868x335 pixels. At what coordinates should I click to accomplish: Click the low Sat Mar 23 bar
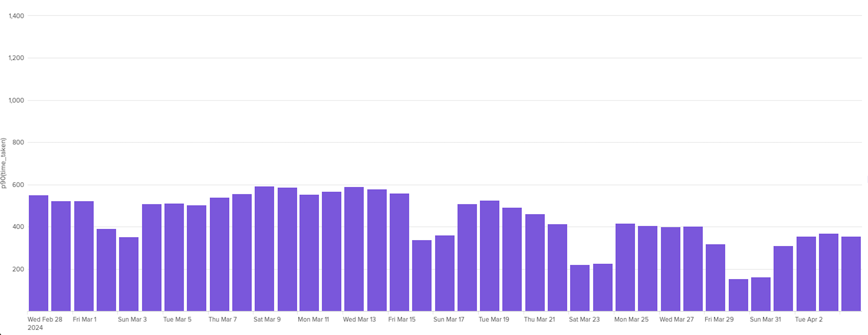[x=580, y=288]
